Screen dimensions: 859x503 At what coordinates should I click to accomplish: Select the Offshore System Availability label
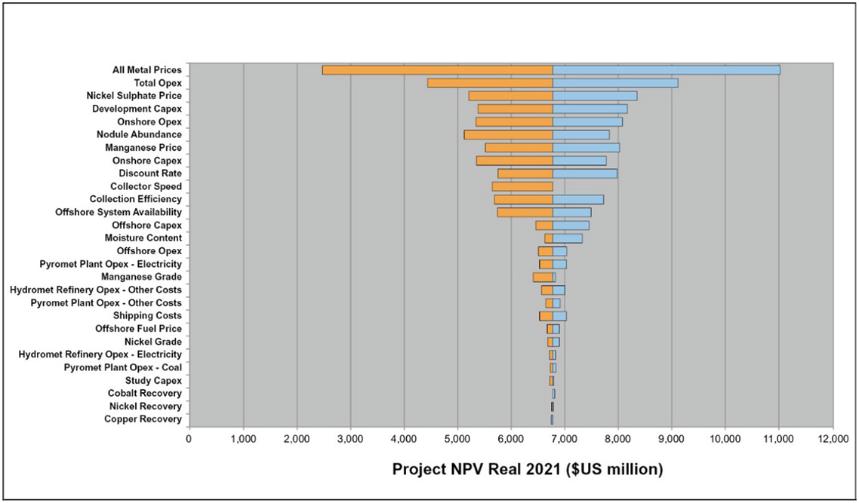pyautogui.click(x=118, y=212)
